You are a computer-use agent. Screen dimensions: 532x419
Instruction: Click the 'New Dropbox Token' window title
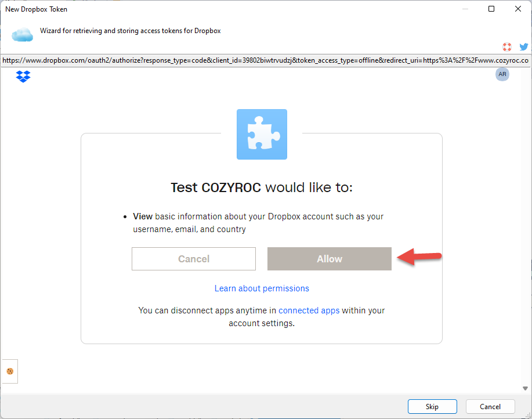point(37,9)
